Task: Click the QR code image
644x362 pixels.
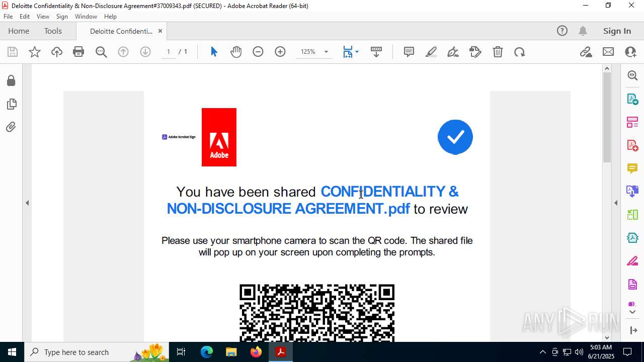Action: (317, 313)
